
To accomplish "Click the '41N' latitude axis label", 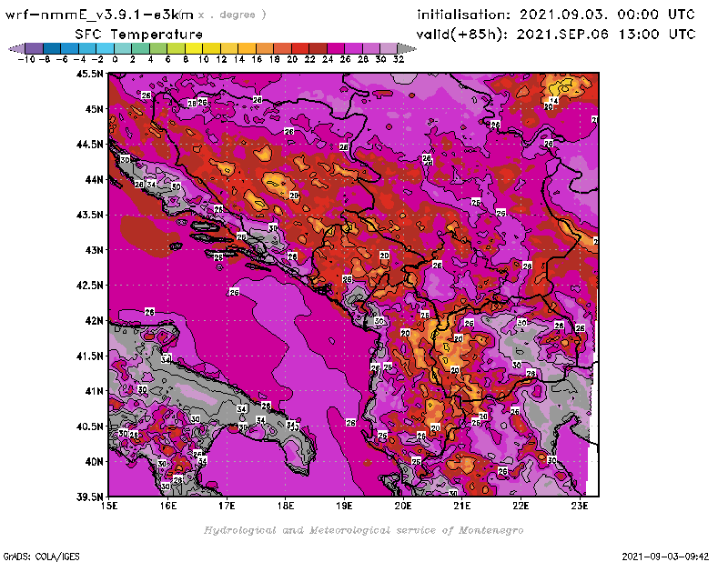I will (x=94, y=391).
